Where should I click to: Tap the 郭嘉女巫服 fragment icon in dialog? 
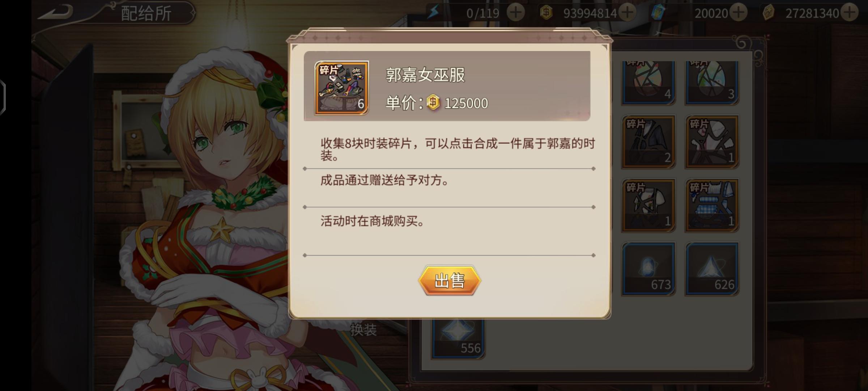[x=342, y=88]
